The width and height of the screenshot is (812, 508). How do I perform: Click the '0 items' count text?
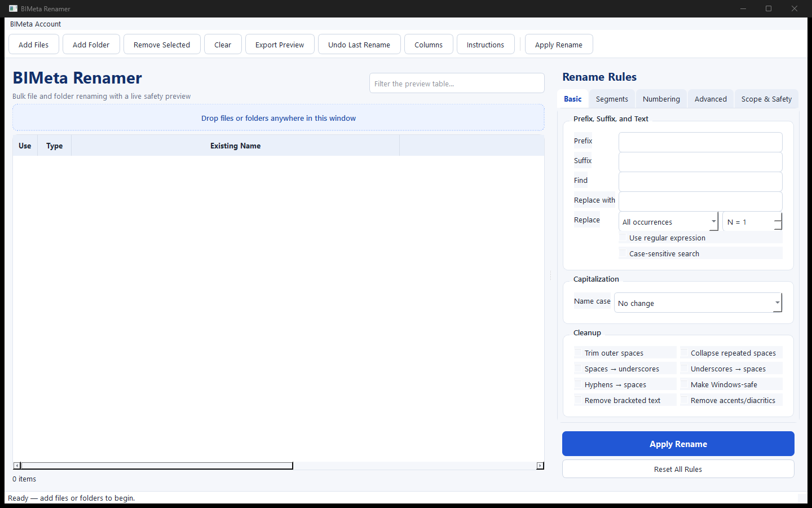(x=24, y=479)
